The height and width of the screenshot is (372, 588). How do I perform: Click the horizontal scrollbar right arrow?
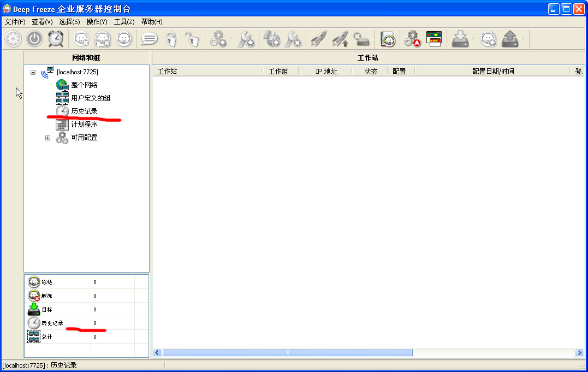579,353
